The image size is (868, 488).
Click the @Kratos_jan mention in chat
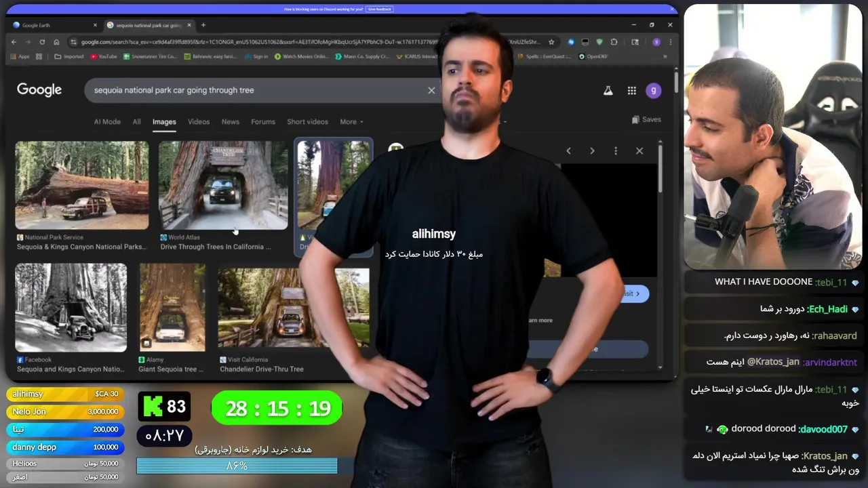(773, 362)
